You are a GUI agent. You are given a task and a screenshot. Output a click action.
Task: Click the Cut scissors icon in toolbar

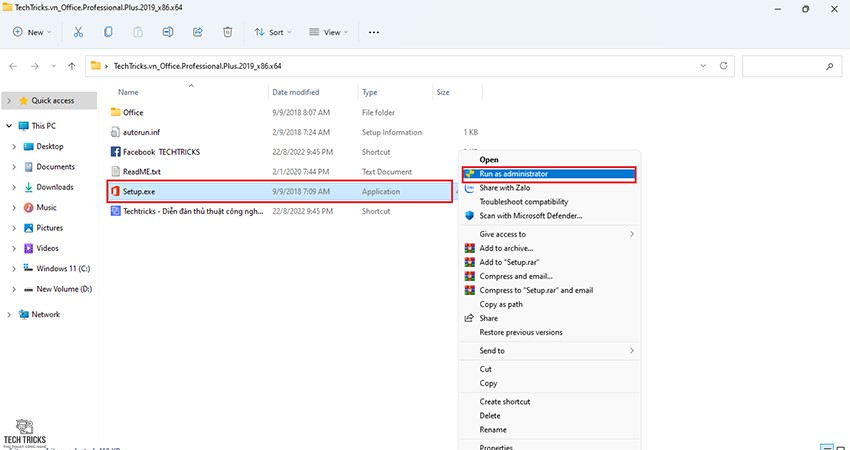[x=79, y=32]
